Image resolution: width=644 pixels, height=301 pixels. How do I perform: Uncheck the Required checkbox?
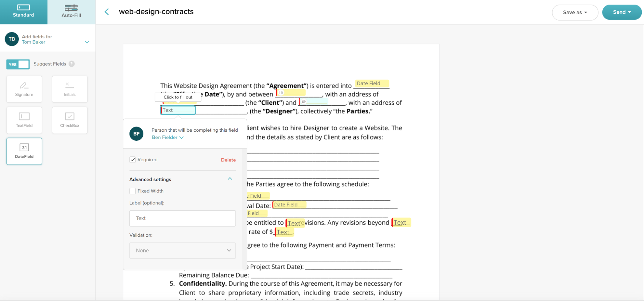(x=132, y=159)
